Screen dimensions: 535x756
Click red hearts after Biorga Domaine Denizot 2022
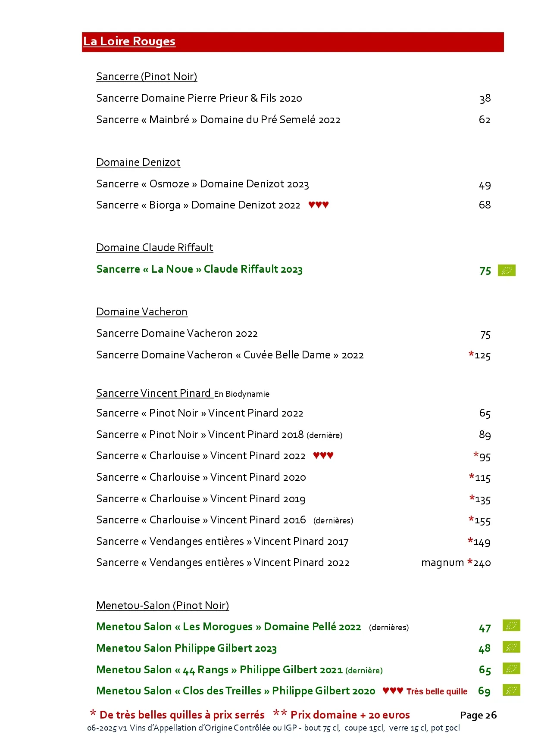point(319,205)
